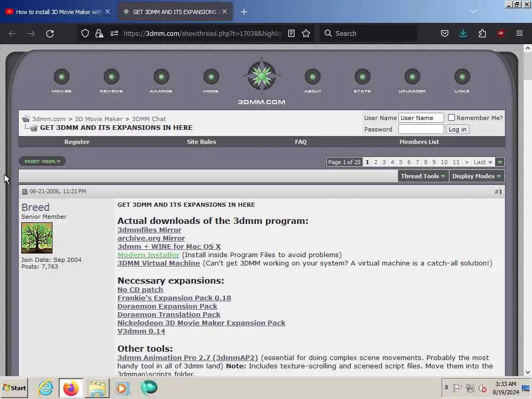Open the Members List menu item
This screenshot has height=399, width=532.
click(419, 142)
